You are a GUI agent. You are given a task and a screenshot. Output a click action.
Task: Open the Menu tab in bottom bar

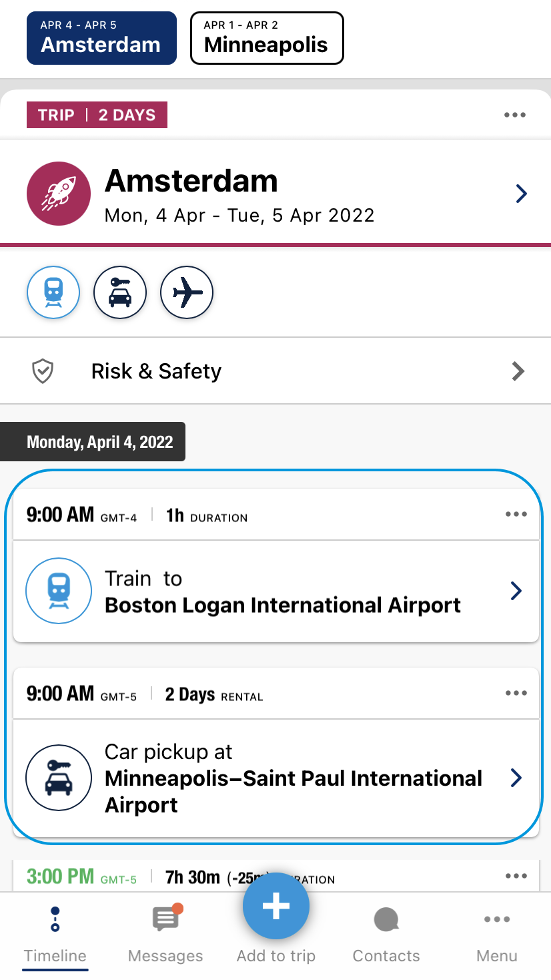pos(497,935)
